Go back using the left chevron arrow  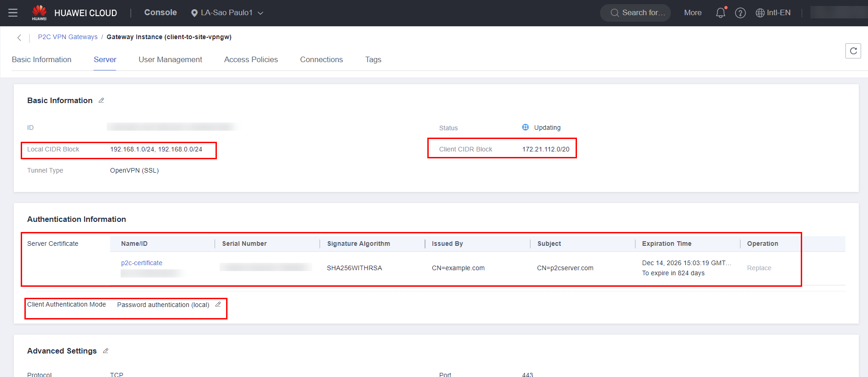pyautogui.click(x=19, y=38)
